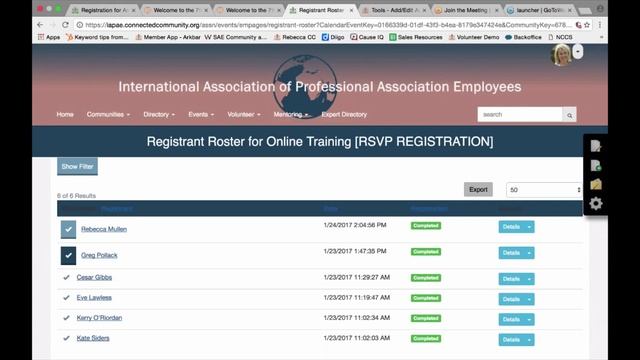Toggle the Cesar Gibbs checkmark

[x=66, y=278]
